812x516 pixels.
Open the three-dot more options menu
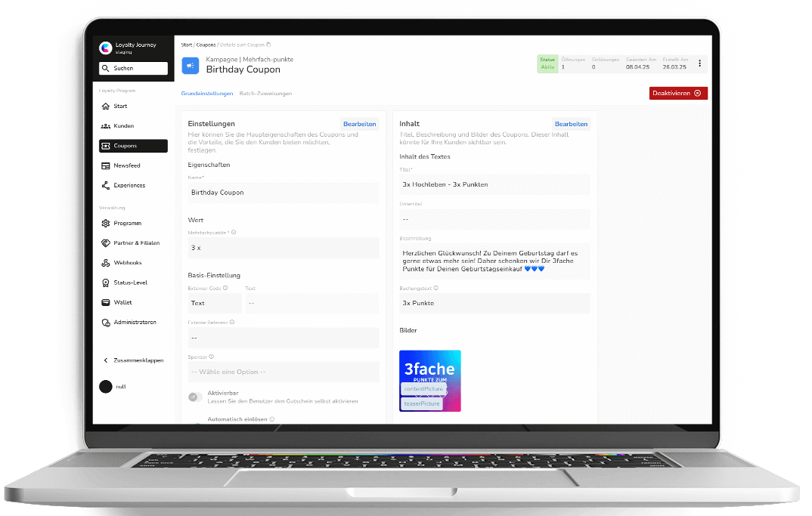click(699, 63)
